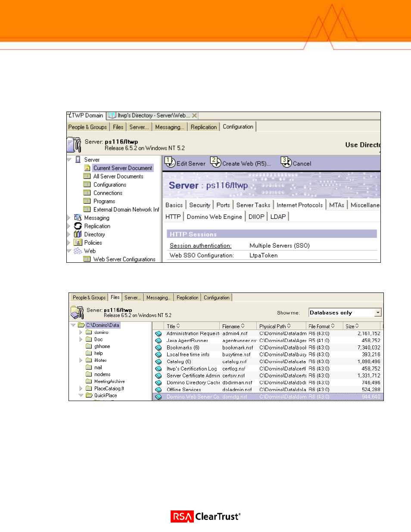Click the Session authentication label link
The width and height of the screenshot is (411, 532).
click(x=200, y=246)
